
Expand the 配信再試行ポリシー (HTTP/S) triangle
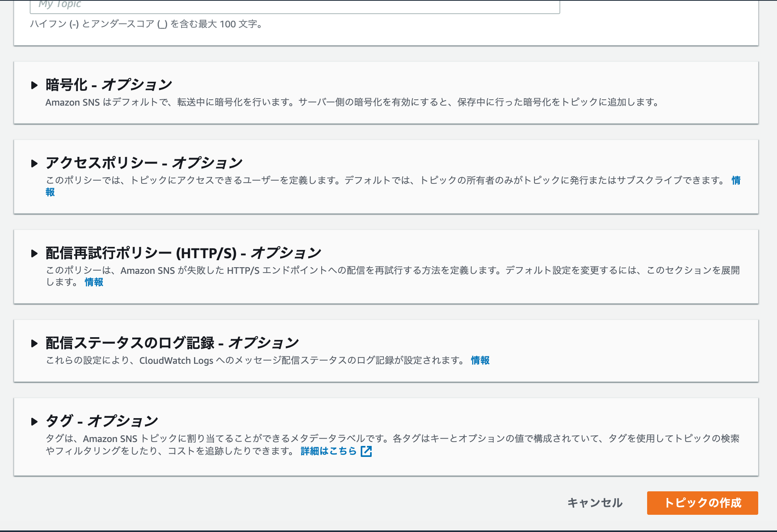pyautogui.click(x=34, y=253)
